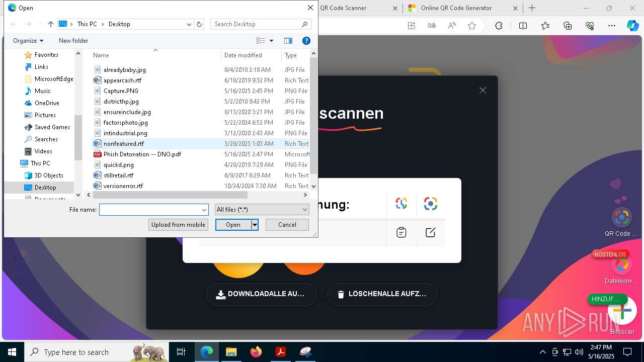Open Edge Collections icon

click(568, 26)
